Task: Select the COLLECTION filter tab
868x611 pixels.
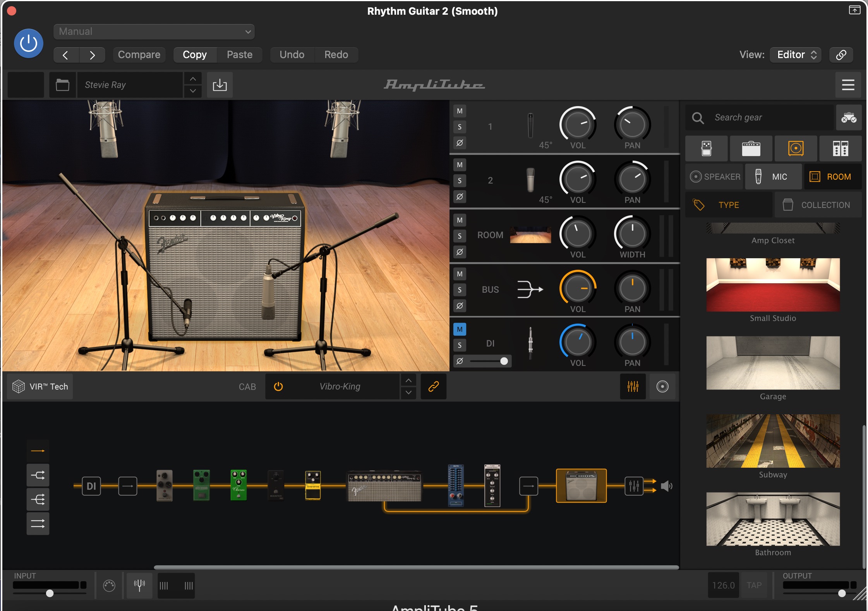Action: coord(818,205)
